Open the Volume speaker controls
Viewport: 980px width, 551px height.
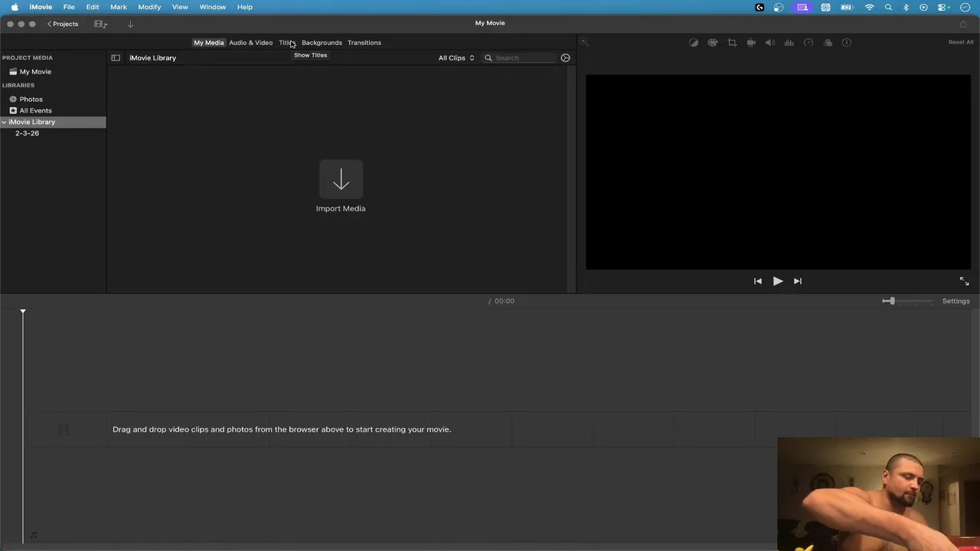(x=770, y=43)
